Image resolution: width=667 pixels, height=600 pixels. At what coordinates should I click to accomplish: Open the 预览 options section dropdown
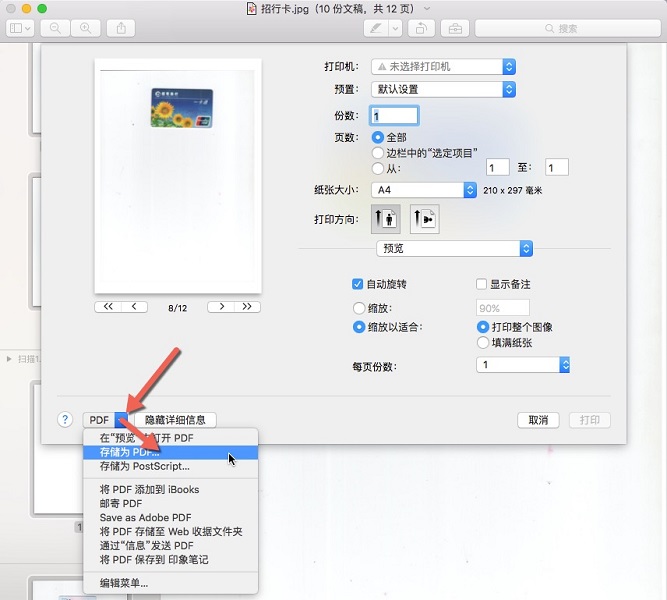[x=454, y=249]
